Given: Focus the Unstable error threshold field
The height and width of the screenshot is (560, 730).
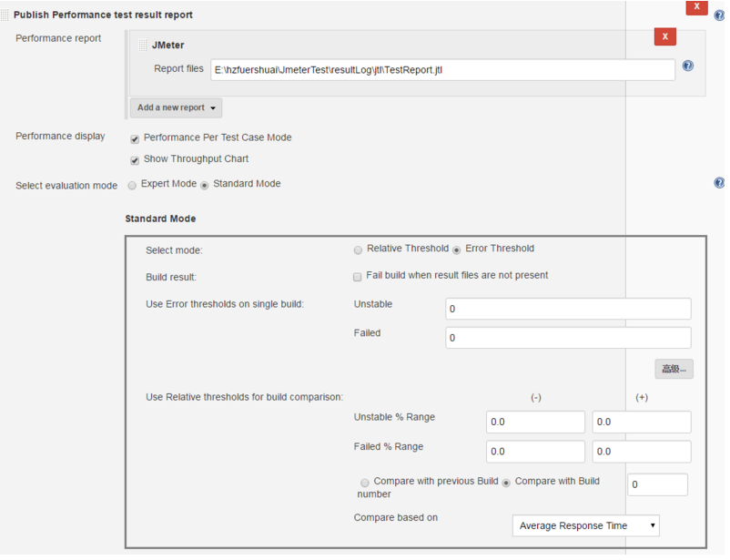Looking at the screenshot, I should (568, 309).
